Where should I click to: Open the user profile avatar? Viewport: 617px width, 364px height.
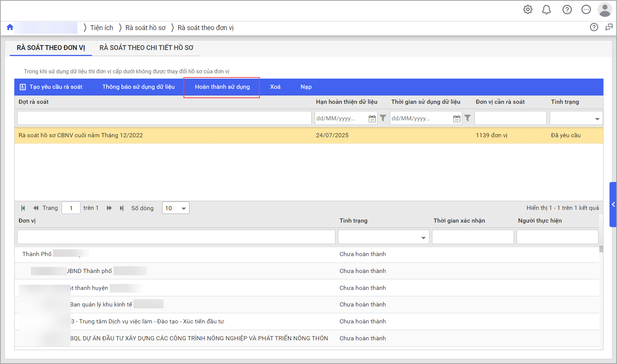(605, 10)
